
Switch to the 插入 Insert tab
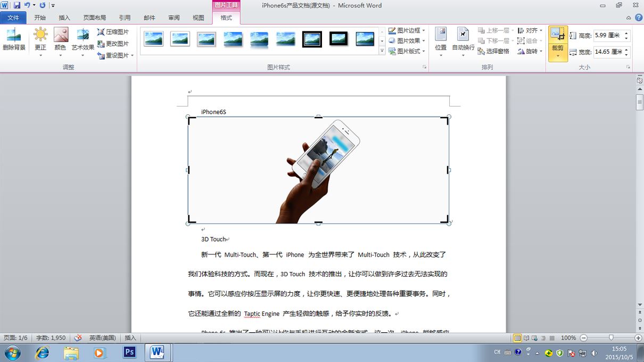click(x=64, y=18)
